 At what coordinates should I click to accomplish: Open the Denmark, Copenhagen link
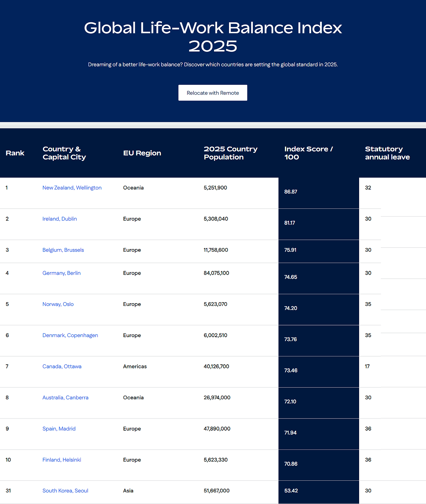tap(70, 335)
